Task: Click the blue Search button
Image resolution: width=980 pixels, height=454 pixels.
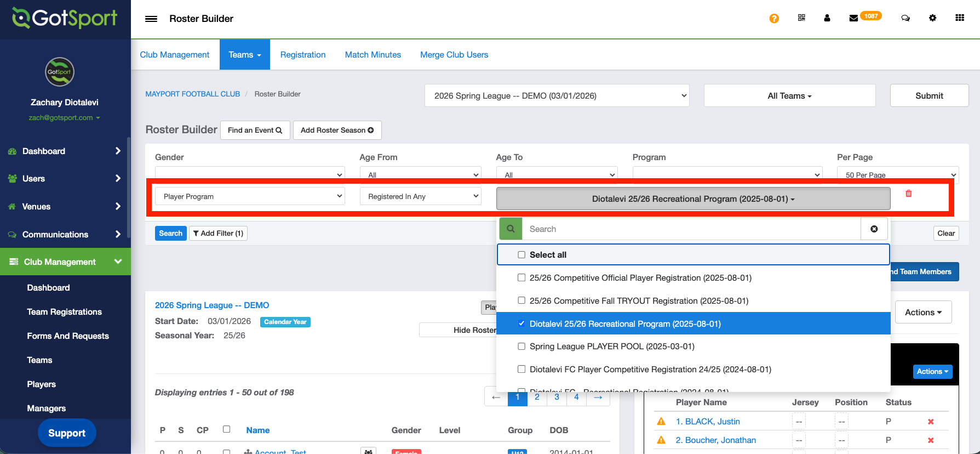Action: 170,234
